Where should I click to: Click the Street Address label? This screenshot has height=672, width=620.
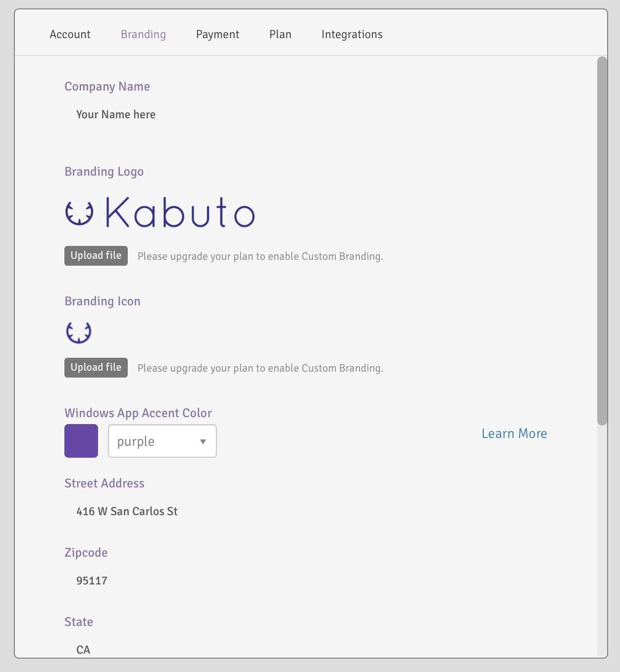pos(104,483)
